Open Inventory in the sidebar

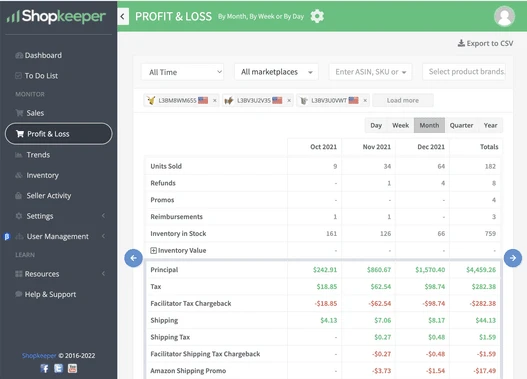[x=42, y=175]
